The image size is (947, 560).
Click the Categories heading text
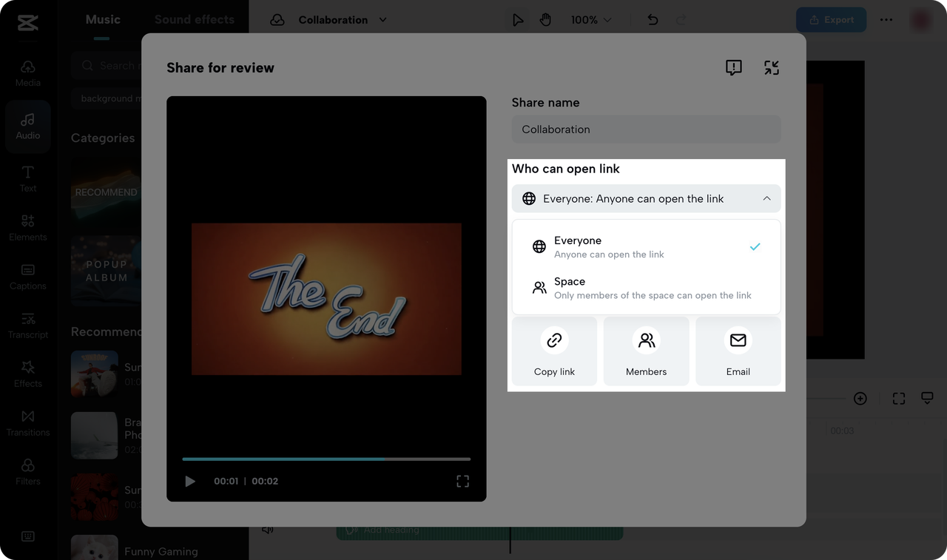(103, 138)
